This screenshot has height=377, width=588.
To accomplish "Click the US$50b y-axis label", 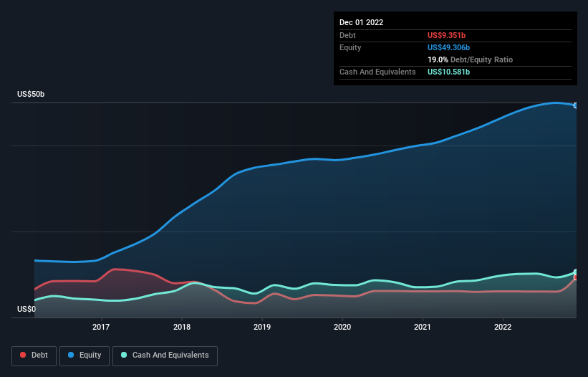I will (31, 94).
